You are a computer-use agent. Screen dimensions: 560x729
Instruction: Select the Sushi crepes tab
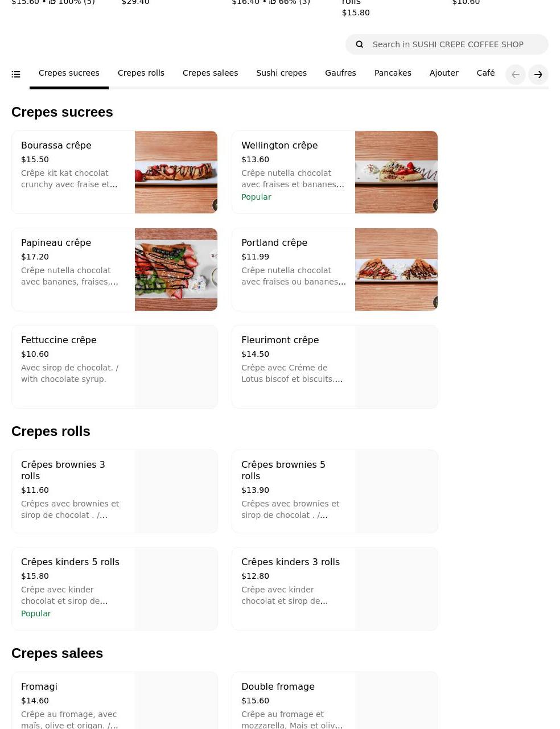click(281, 73)
